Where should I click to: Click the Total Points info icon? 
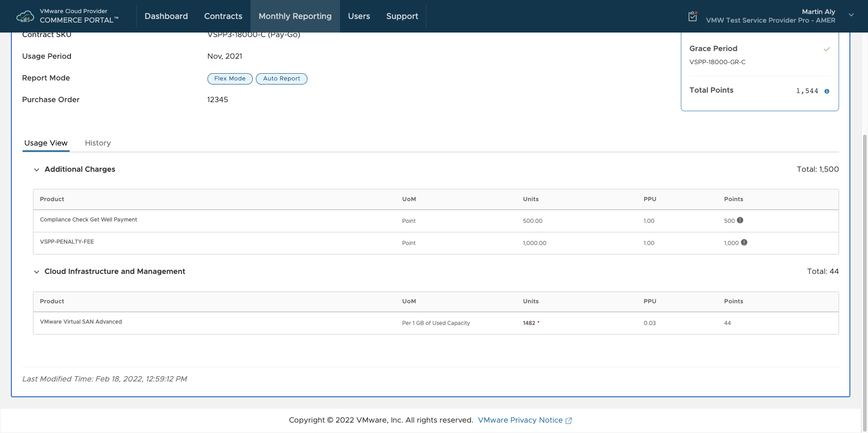pos(827,91)
